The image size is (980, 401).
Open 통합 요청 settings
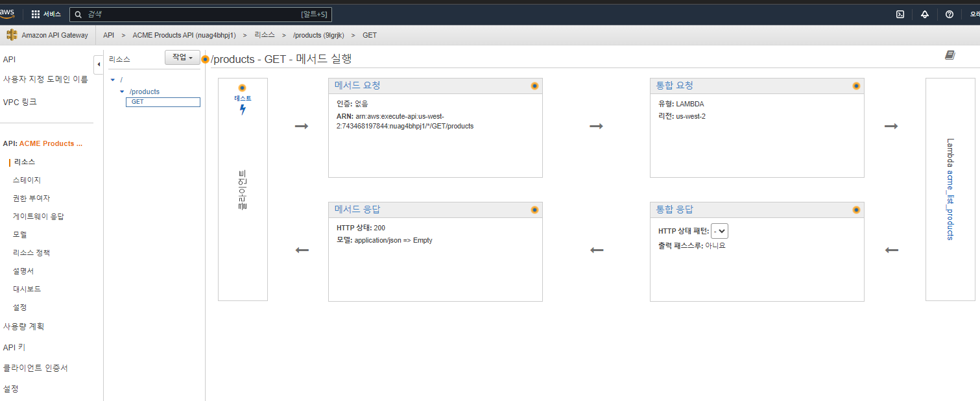coord(675,86)
